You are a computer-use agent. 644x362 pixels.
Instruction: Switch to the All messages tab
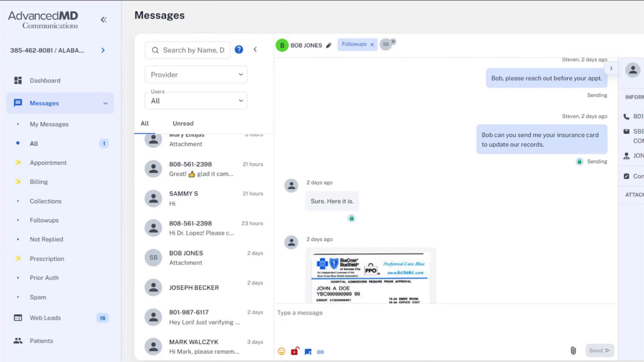pos(144,123)
